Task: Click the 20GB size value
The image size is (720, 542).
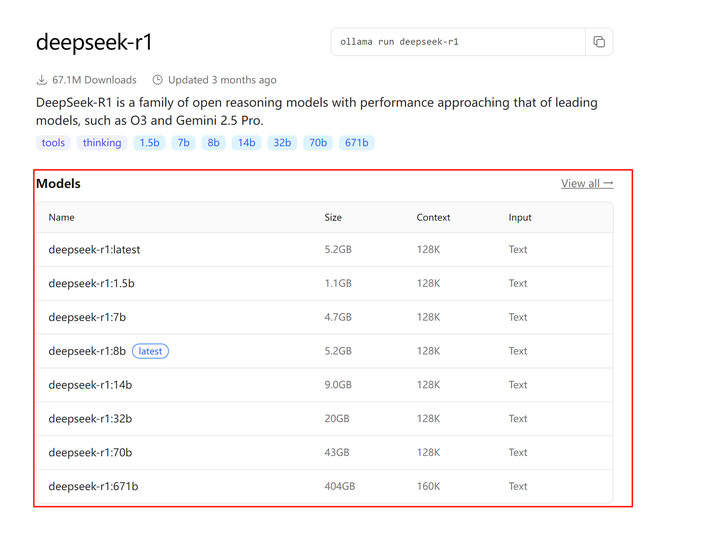Action: coord(337,419)
